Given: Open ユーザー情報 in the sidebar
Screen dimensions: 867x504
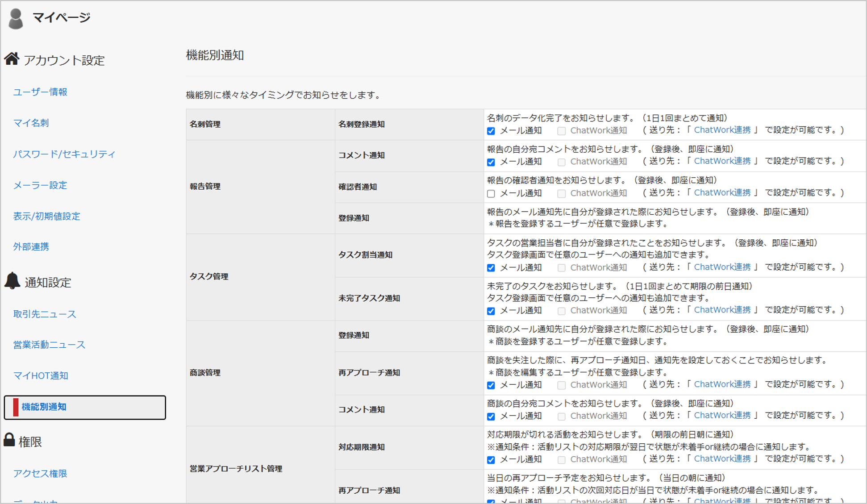Looking at the screenshot, I should pos(40,92).
